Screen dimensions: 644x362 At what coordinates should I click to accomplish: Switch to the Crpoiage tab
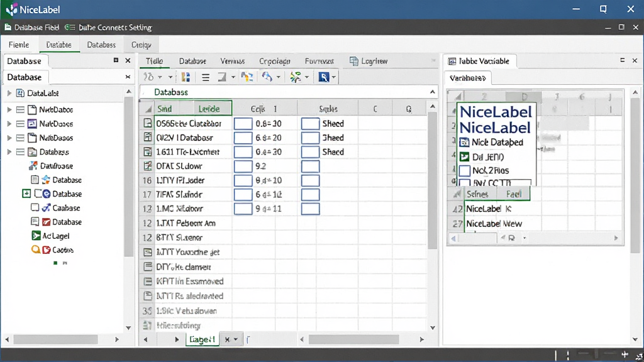274,61
